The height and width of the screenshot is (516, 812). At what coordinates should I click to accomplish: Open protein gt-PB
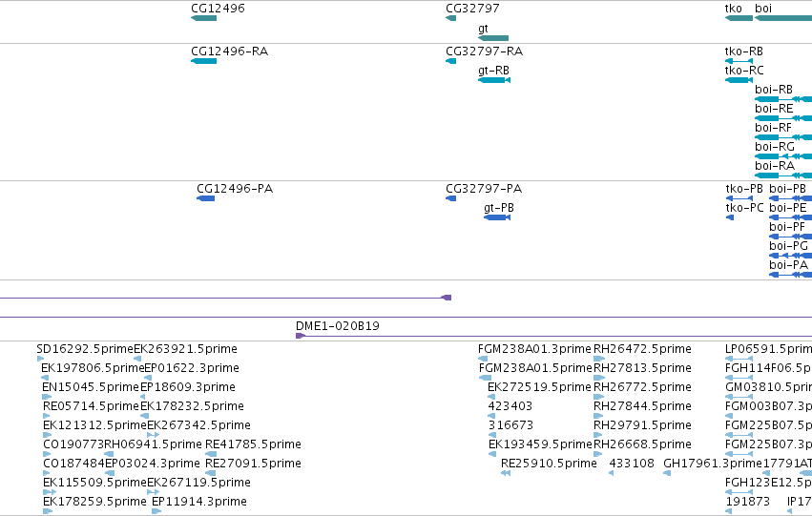point(499,208)
